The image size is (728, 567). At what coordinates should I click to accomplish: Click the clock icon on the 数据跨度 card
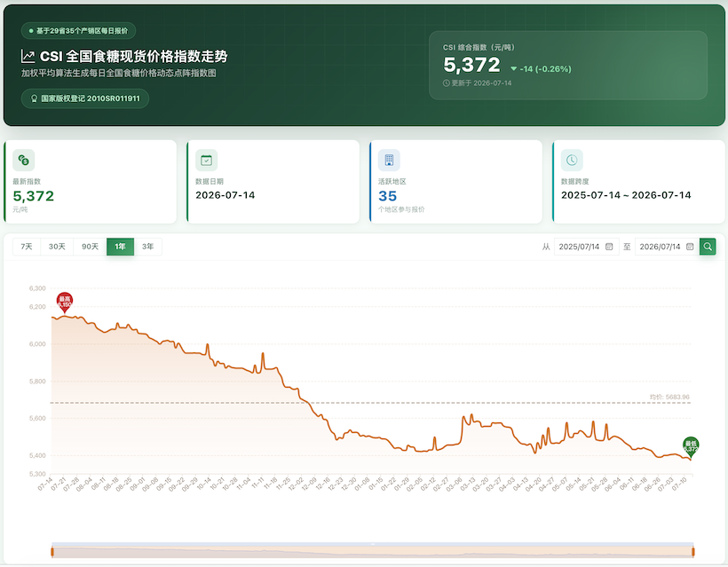pyautogui.click(x=572, y=160)
